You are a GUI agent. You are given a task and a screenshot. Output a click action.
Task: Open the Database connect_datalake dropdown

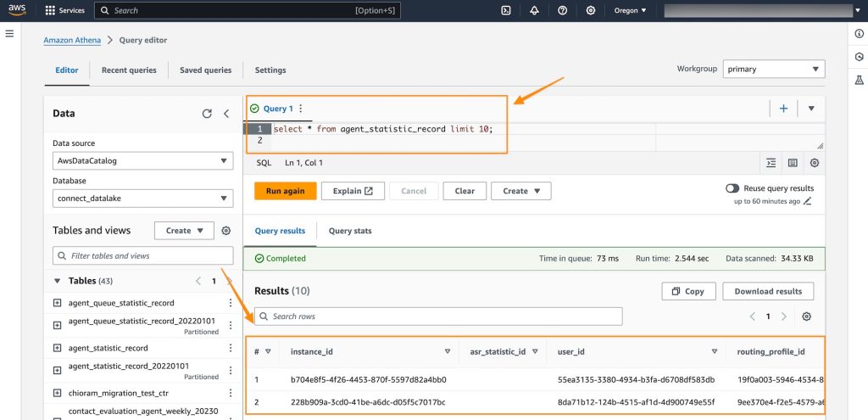pyautogui.click(x=142, y=199)
